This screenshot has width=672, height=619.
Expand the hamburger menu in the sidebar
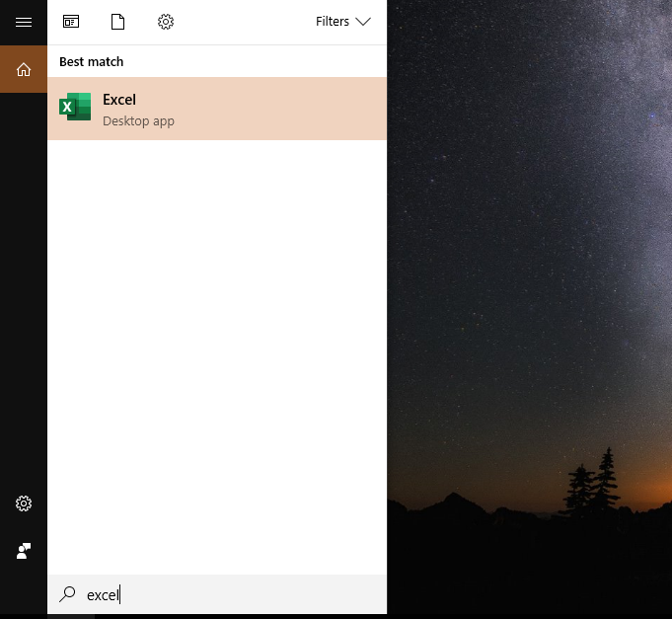pyautogui.click(x=24, y=22)
